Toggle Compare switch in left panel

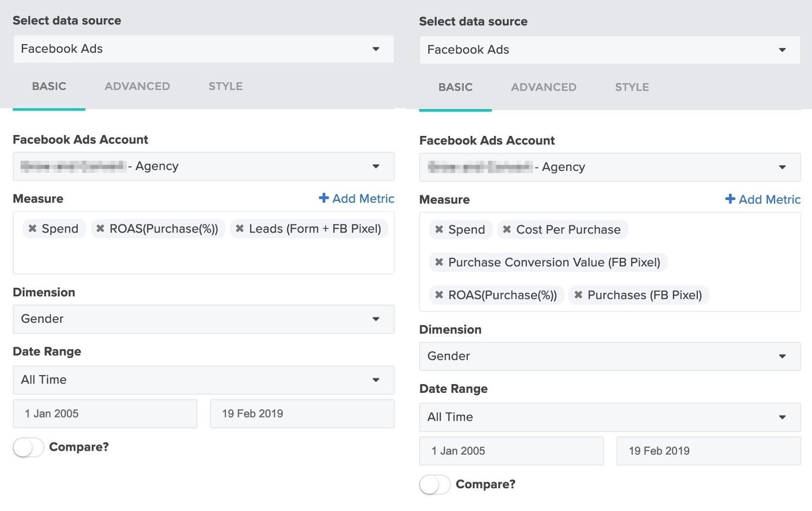pyautogui.click(x=28, y=448)
